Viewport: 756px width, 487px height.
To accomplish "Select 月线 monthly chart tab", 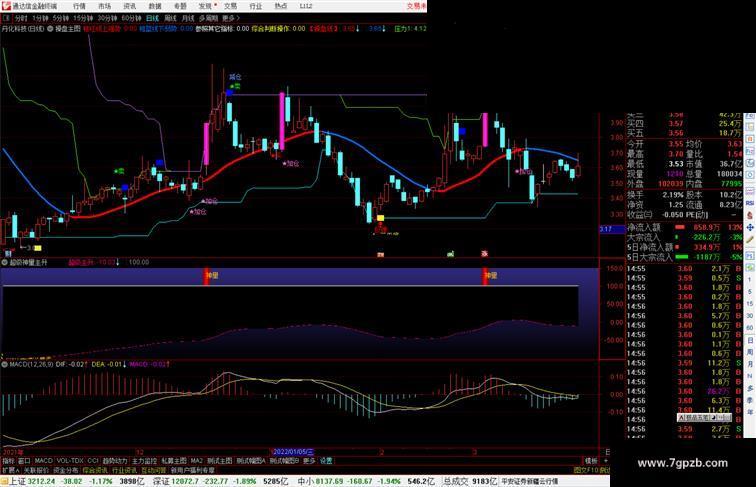I will click(x=188, y=18).
